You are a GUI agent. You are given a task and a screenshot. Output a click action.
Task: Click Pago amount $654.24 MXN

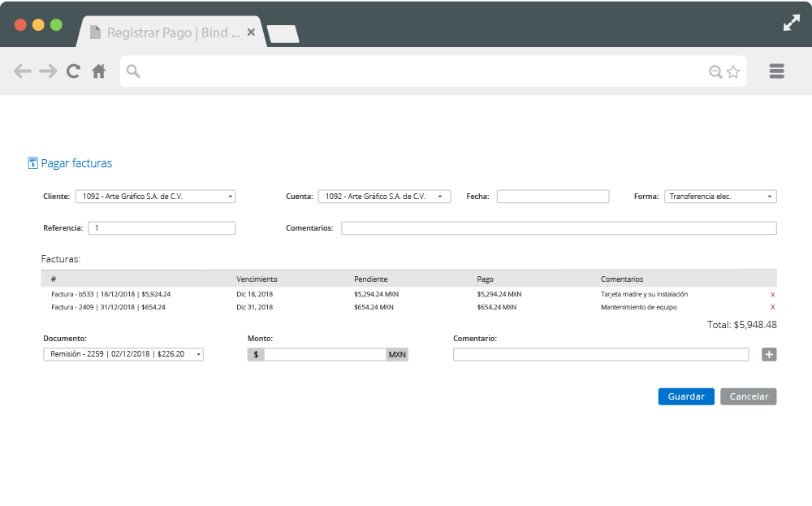(497, 307)
